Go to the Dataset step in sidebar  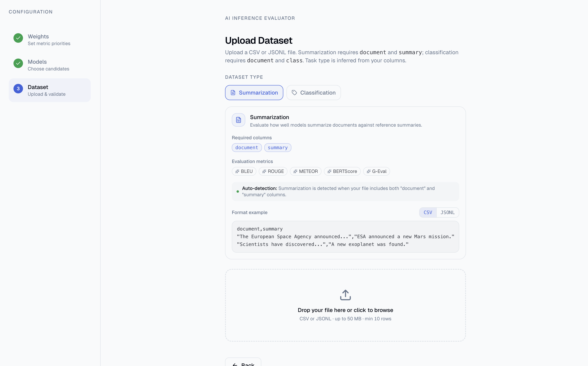[50, 90]
